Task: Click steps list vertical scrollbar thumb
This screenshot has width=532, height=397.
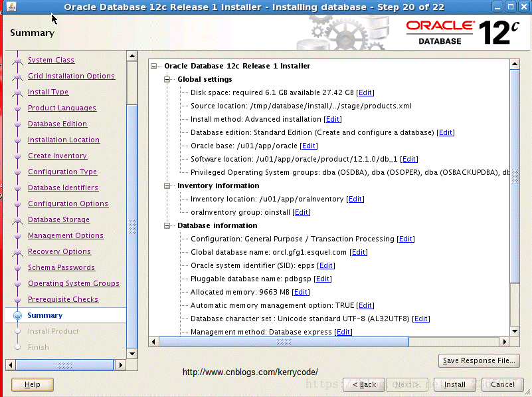Action: pos(132,227)
